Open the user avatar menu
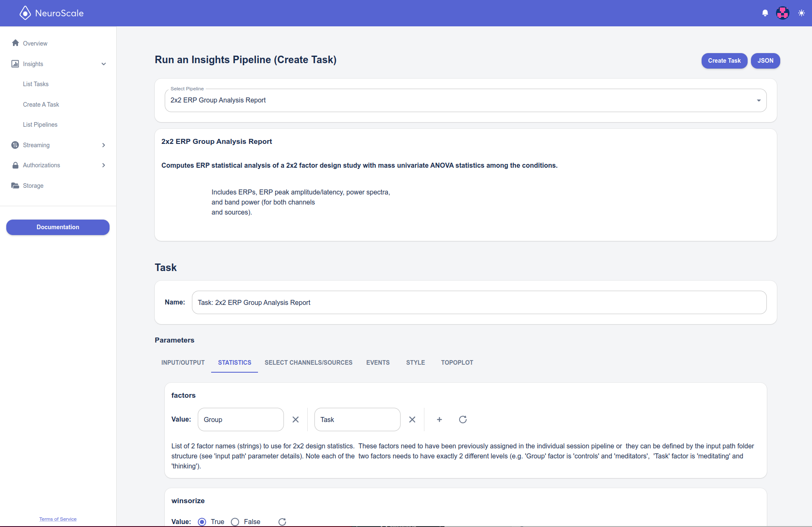The image size is (812, 527). pos(783,13)
